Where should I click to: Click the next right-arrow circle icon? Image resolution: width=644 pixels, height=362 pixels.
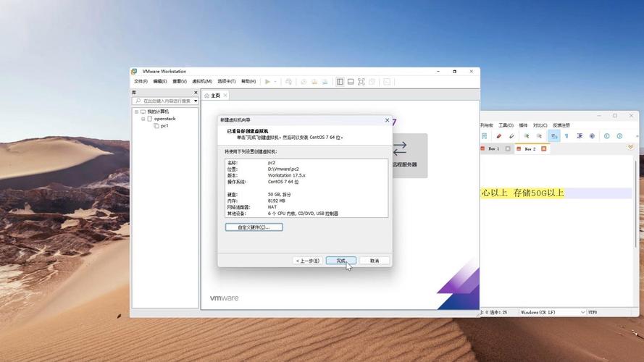[619, 136]
